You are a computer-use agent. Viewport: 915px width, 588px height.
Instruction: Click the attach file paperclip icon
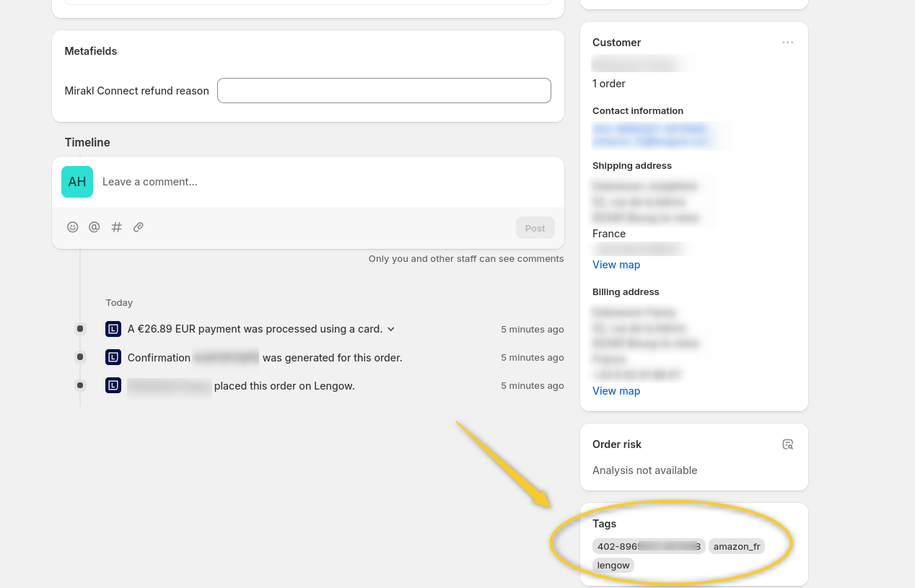click(x=139, y=227)
